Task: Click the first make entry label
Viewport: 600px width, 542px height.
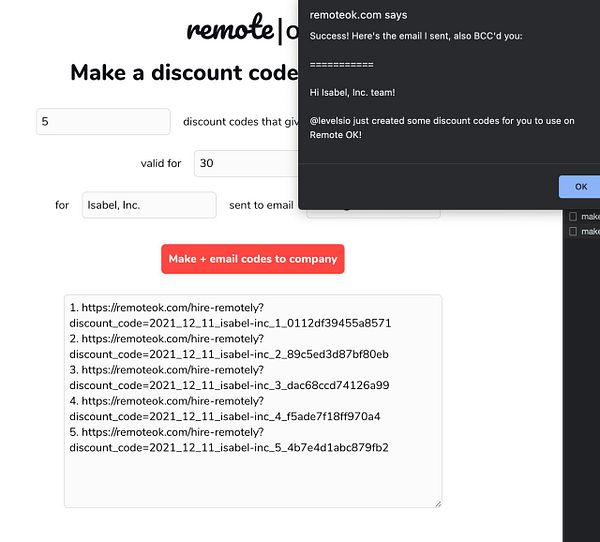Action: (590, 217)
